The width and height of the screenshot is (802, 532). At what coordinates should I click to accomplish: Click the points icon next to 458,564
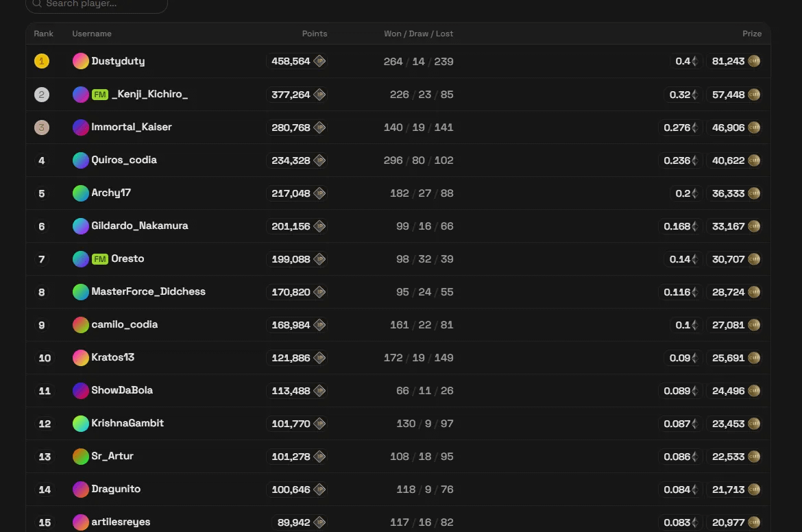click(319, 61)
